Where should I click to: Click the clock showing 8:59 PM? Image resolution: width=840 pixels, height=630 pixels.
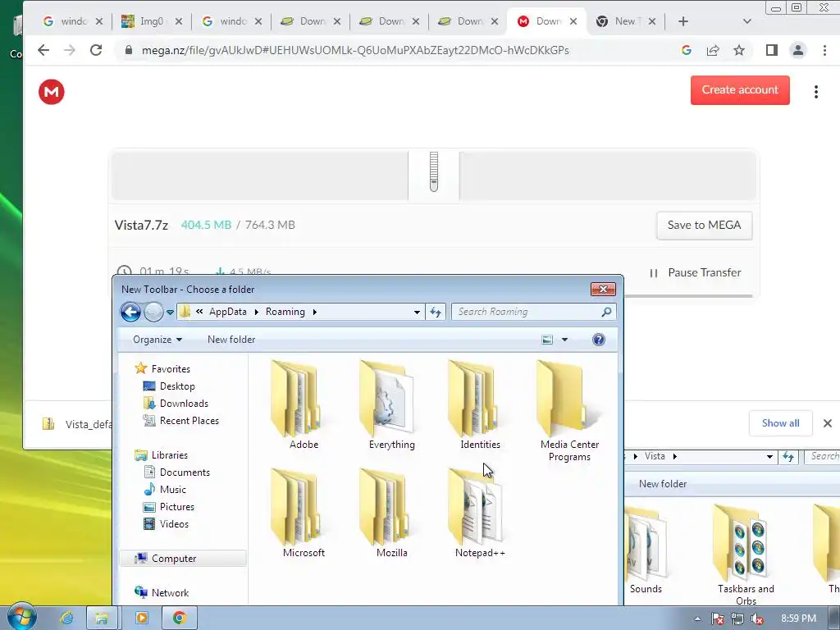(x=798, y=619)
